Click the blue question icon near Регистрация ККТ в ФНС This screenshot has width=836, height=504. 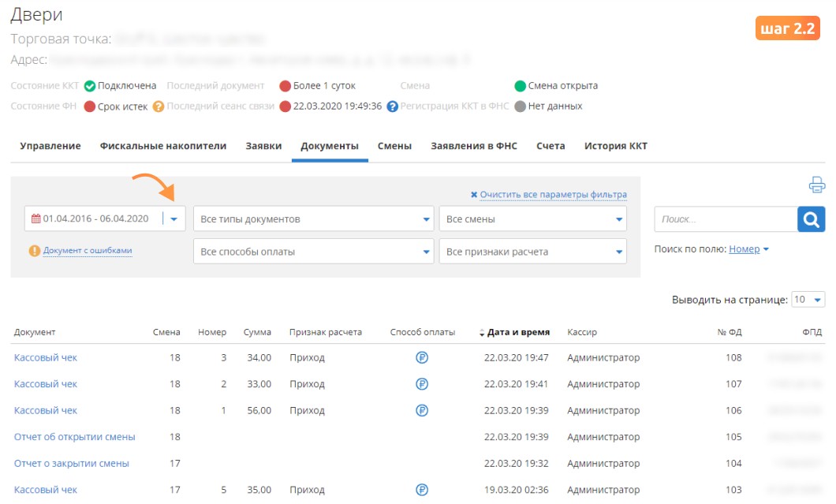393,106
